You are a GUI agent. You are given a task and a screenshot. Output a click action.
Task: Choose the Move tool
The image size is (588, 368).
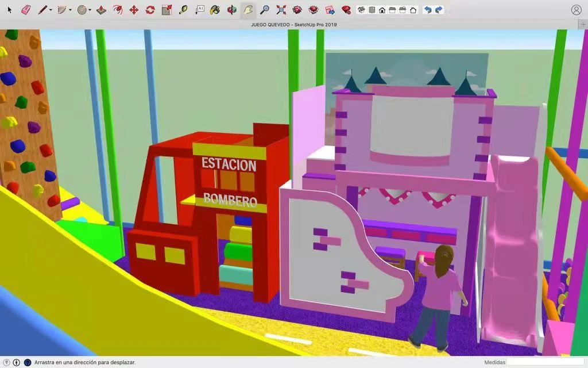[134, 10]
